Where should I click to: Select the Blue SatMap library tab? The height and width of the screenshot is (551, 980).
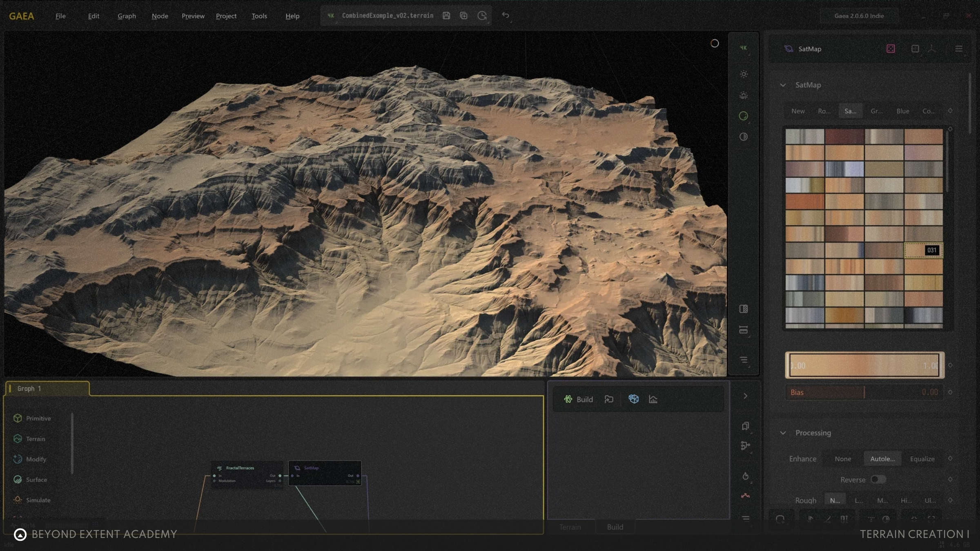point(902,111)
